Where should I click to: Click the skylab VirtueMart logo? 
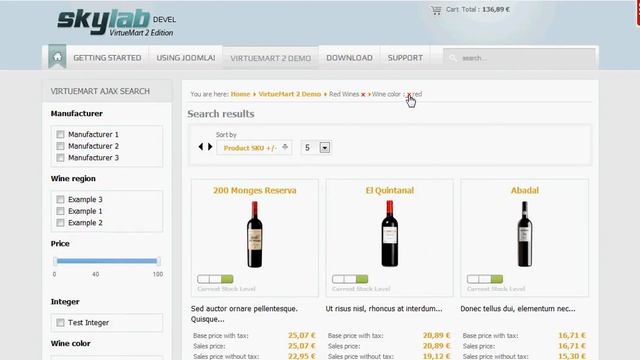click(116, 22)
